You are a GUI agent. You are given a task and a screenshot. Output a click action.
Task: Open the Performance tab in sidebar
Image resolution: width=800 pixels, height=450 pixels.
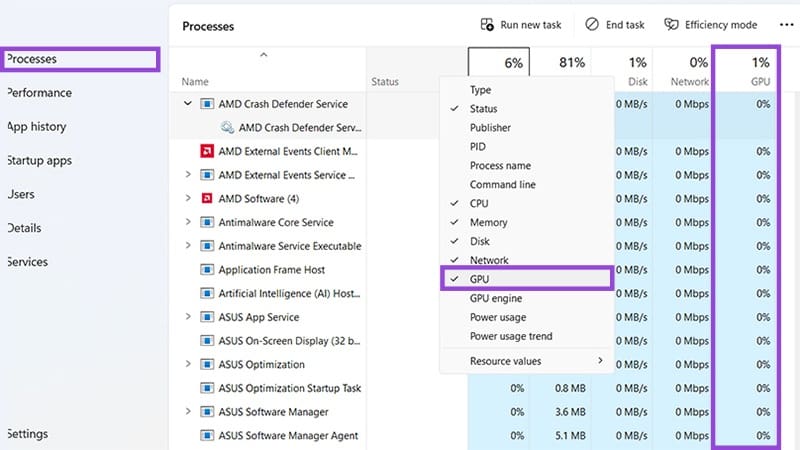[40, 93]
